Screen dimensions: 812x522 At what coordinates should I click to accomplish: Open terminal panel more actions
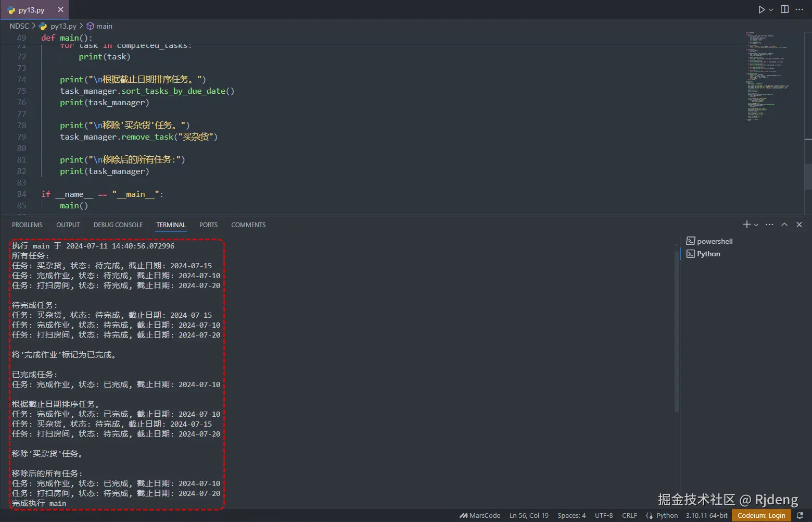(769, 225)
